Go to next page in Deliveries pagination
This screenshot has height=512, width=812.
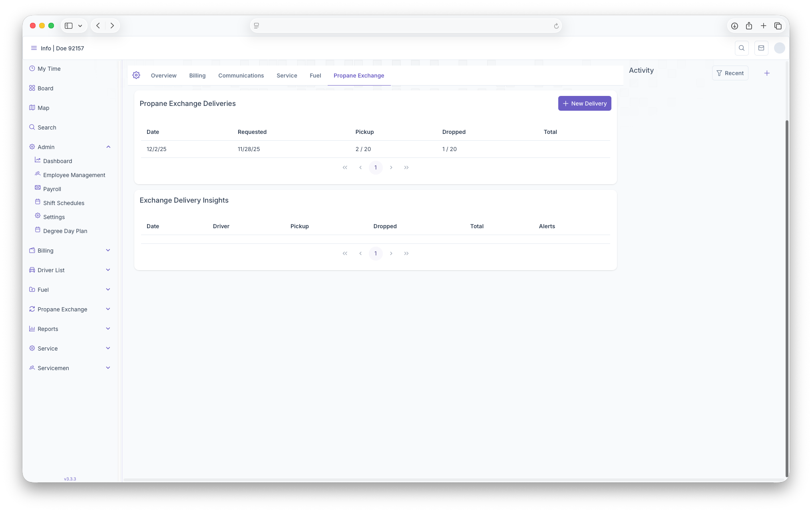[x=391, y=167]
